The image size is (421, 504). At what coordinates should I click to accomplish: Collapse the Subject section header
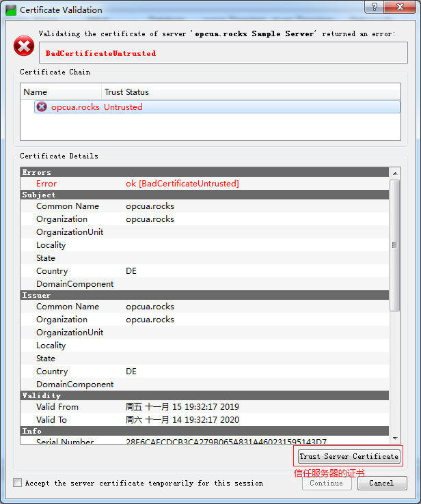pos(39,195)
